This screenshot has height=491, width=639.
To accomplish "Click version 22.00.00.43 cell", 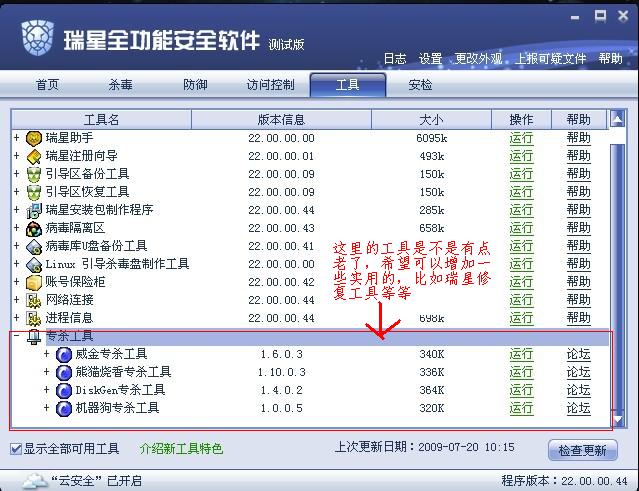I will click(281, 228).
